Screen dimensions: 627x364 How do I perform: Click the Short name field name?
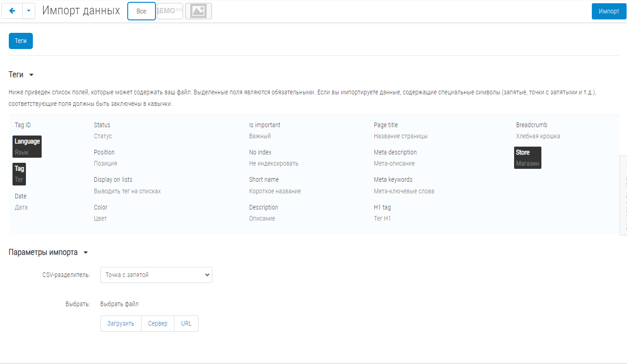(264, 179)
